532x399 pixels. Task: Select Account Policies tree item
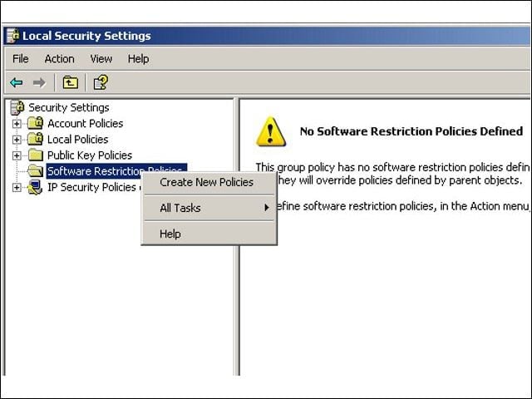click(85, 124)
